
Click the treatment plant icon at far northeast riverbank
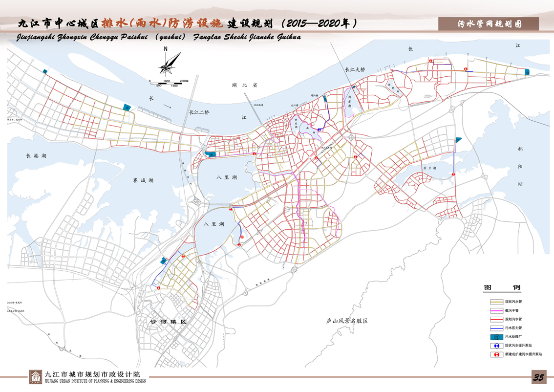527,72
